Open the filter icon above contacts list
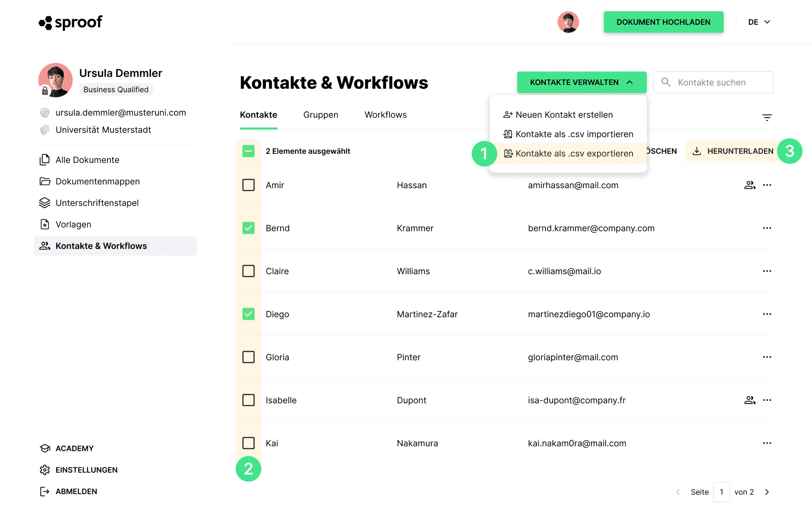This screenshot has height=528, width=812. 767,117
